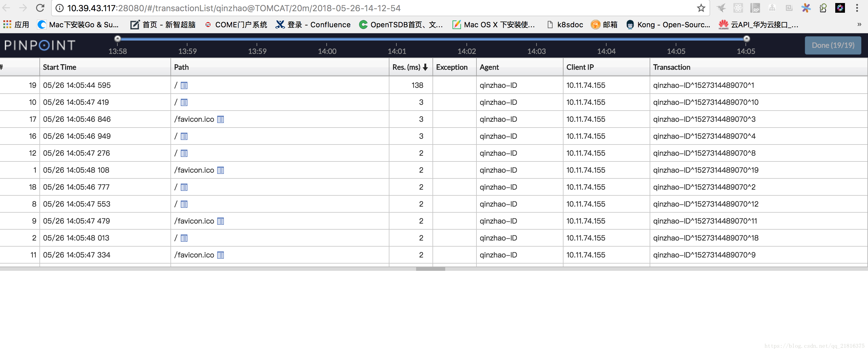Viewport: 868px width, 352px height.
Task: Click timeline slider left handle at 13:58
Action: coord(118,39)
